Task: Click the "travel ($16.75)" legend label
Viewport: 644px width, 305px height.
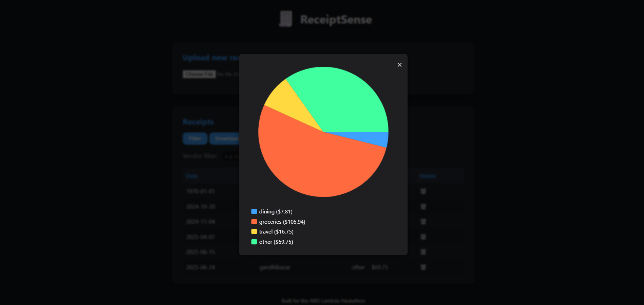Action: click(276, 231)
